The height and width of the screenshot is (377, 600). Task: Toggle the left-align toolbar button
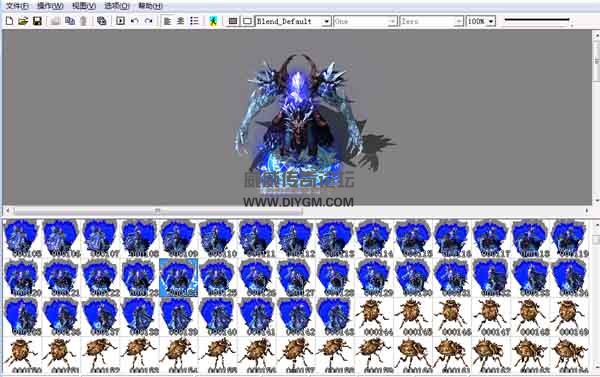167,21
